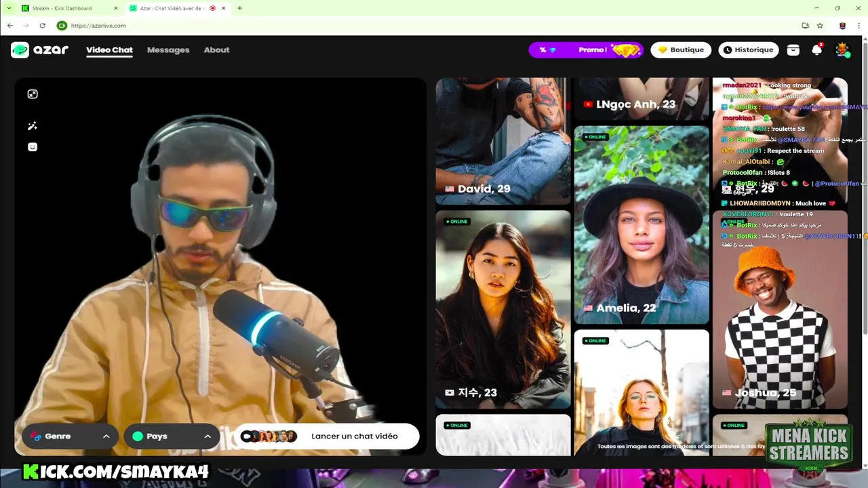Click the United States flag beside David, 29
The image size is (868, 488).
pos(450,189)
